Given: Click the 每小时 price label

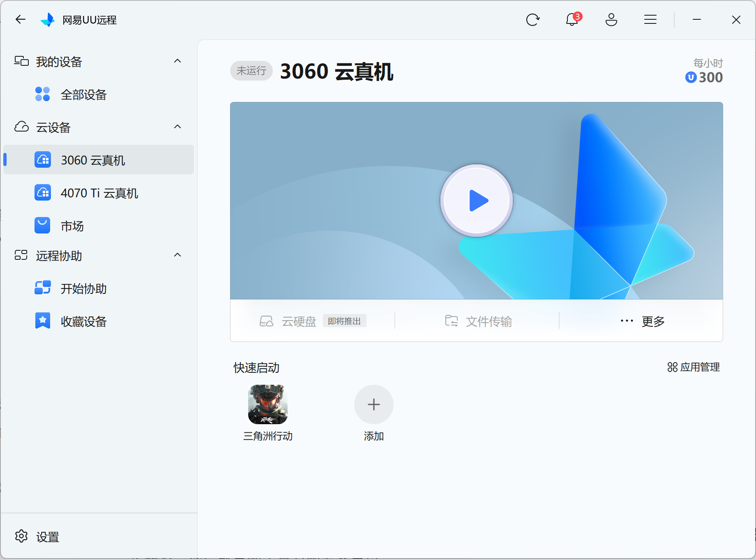Looking at the screenshot, I should (x=708, y=63).
